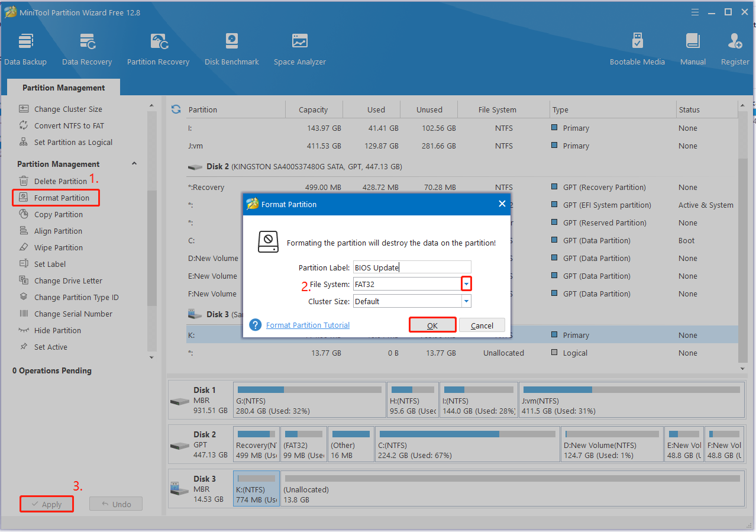This screenshot has width=756, height=532.
Task: Expand the File System dropdown
Action: [x=466, y=284]
